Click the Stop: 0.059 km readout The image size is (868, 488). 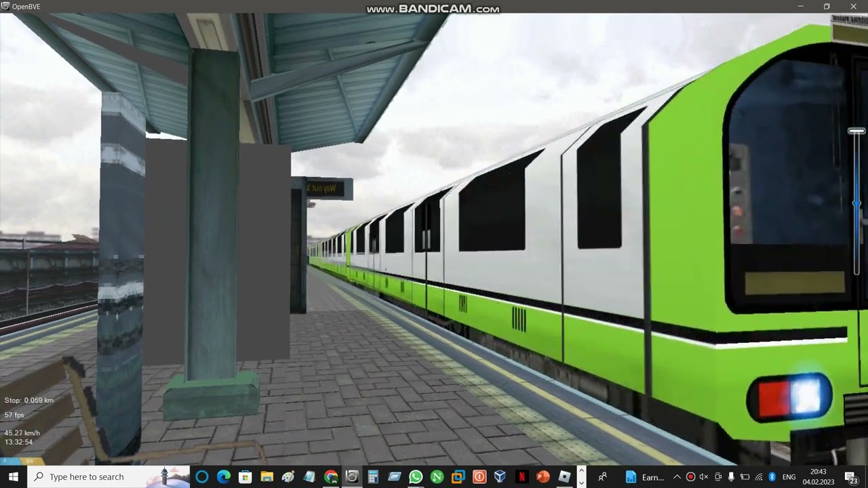point(29,401)
